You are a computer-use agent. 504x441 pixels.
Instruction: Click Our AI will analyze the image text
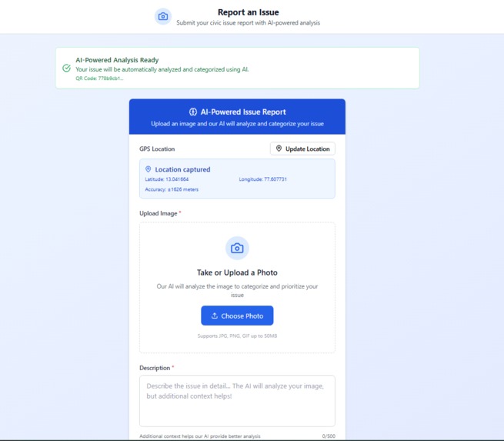pos(237,290)
